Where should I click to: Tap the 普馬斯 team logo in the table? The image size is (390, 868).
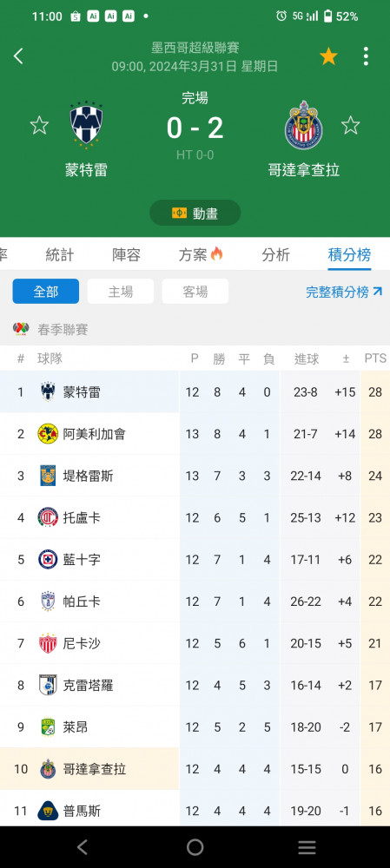(x=48, y=811)
